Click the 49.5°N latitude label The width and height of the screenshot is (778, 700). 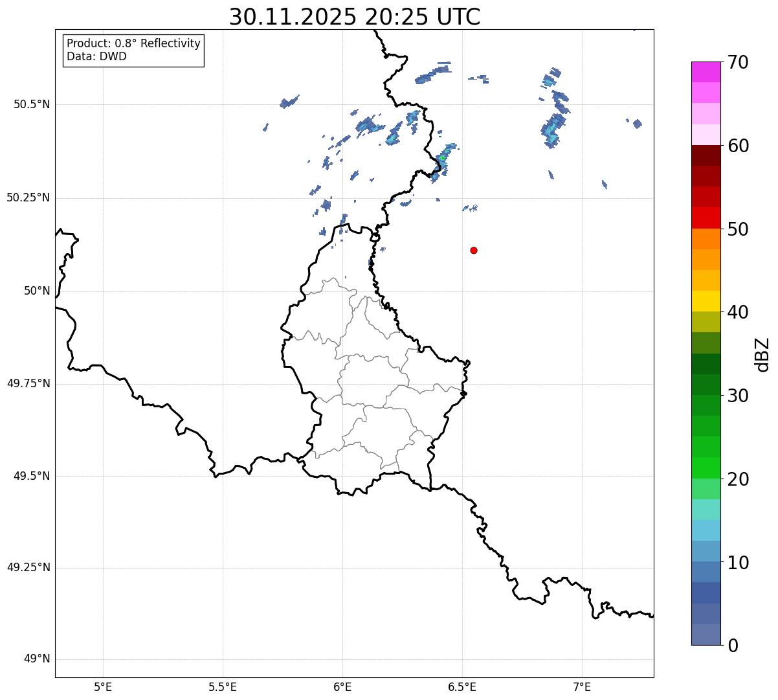32,476
